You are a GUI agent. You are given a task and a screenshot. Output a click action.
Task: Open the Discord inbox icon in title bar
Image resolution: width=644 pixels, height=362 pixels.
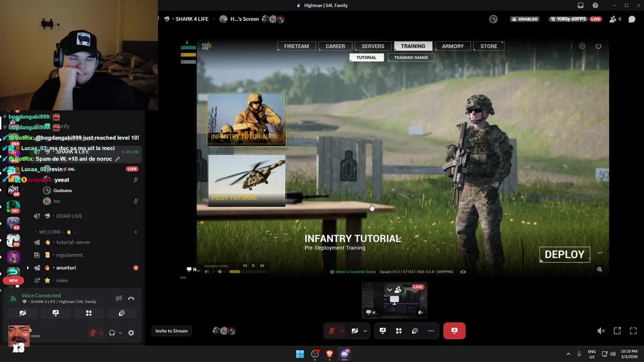pyautogui.click(x=581, y=6)
